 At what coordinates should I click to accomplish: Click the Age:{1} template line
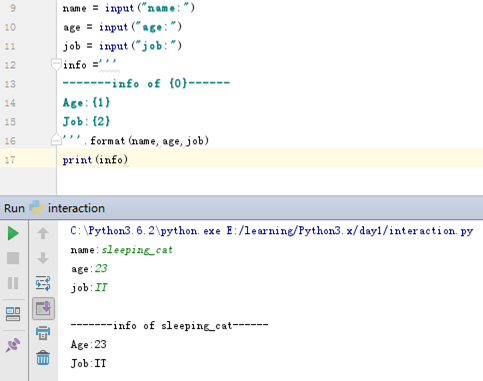tap(86, 102)
